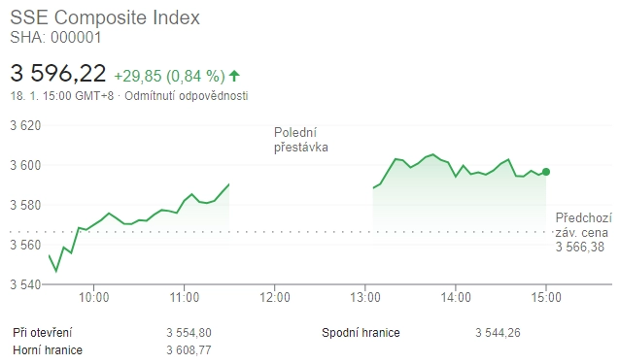The image size is (620, 364).
Task: Click the 10:00 time axis label
Action: click(93, 297)
